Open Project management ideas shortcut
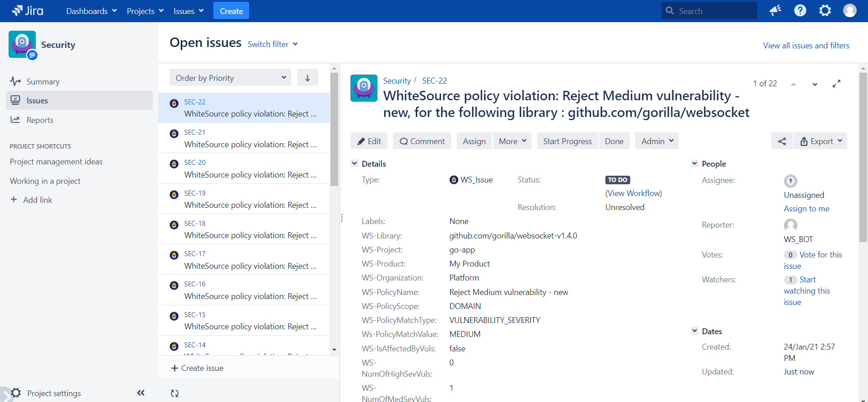The image size is (868, 402). point(56,162)
